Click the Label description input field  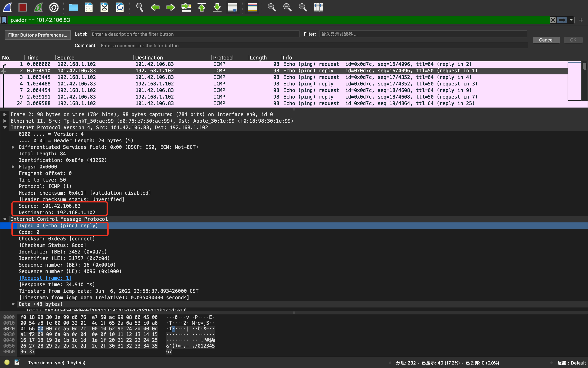coord(195,34)
